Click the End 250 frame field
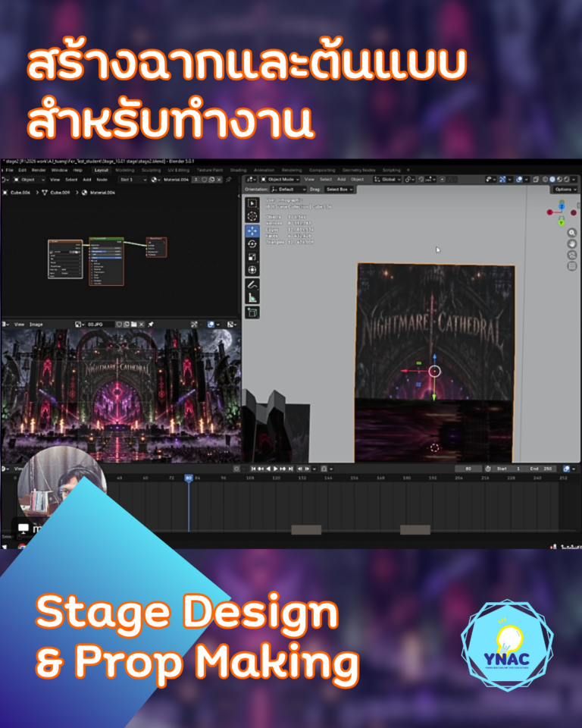 pos(540,469)
